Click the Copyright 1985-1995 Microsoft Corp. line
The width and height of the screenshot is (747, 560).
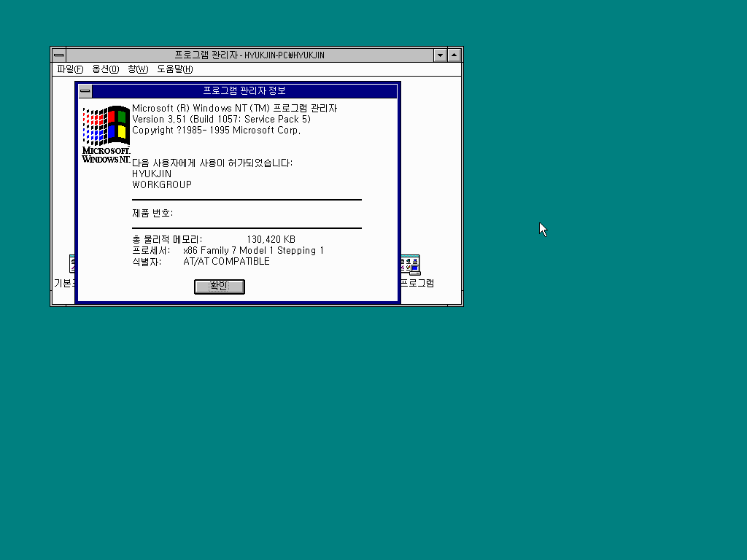coord(216,130)
